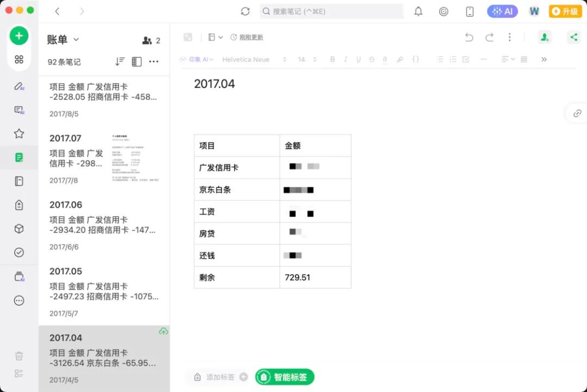This screenshot has height=392, width=587.
Task: Open the font family Helvetica Neue dropdown
Action: point(254,60)
